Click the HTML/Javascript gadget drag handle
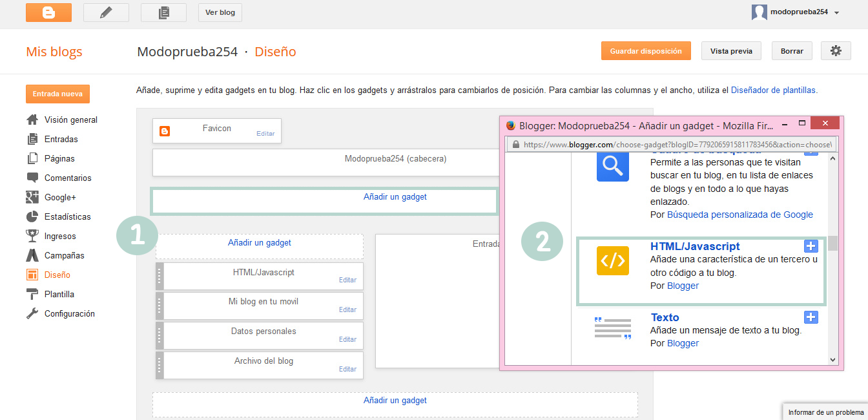Image resolution: width=868 pixels, height=420 pixels. (x=160, y=276)
